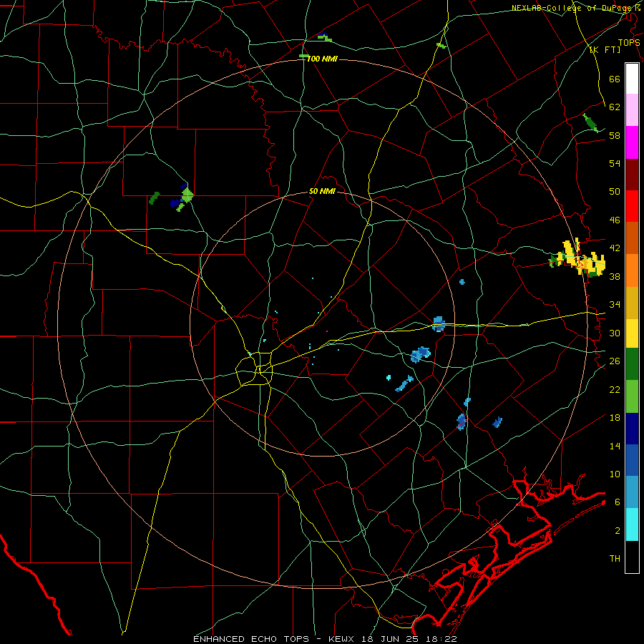Click the 62 legend value
Screen dimensions: 644x644
click(615, 107)
